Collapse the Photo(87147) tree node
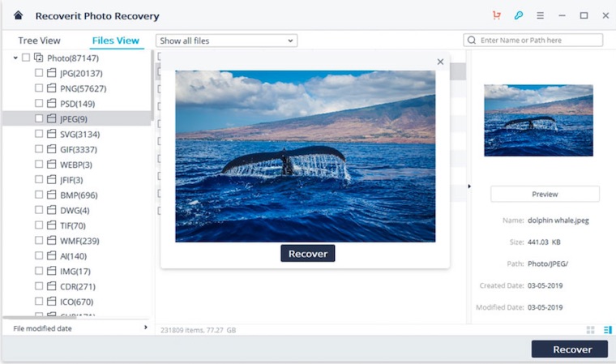The height and width of the screenshot is (364, 616). point(15,58)
